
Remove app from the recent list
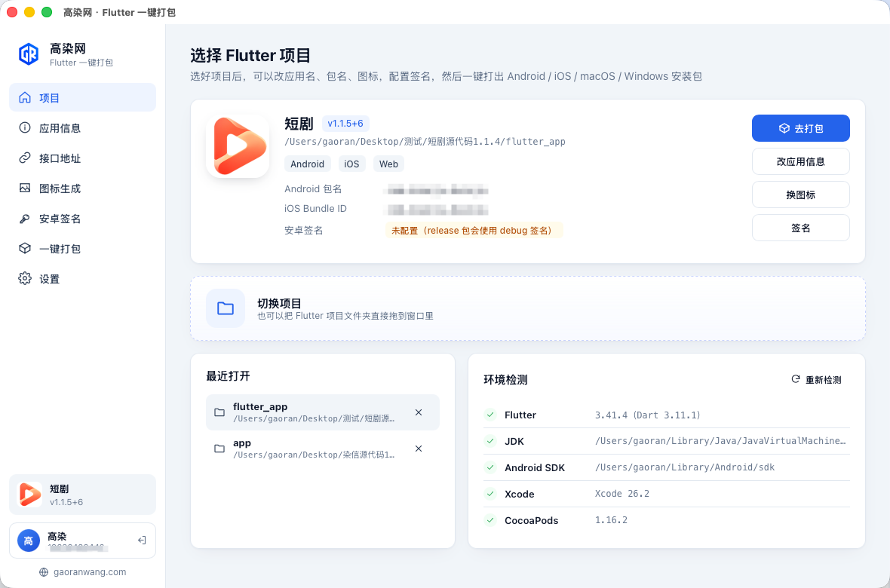point(419,449)
